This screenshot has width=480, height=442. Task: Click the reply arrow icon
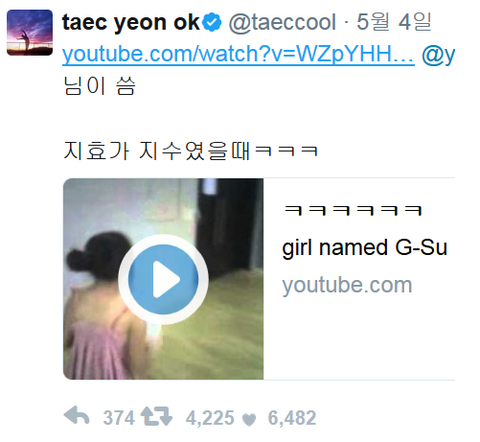(76, 416)
